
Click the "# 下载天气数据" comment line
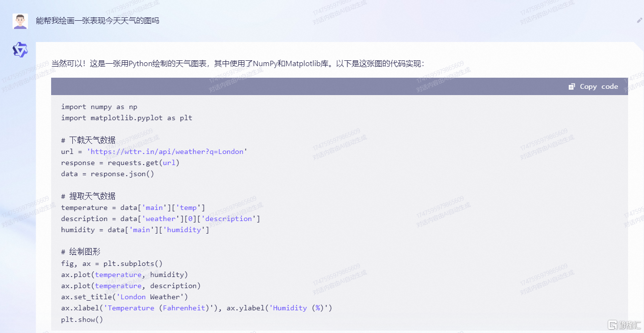[x=88, y=140]
